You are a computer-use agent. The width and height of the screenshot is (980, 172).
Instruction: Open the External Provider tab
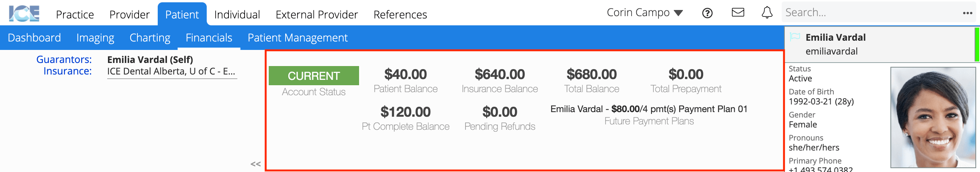click(317, 15)
